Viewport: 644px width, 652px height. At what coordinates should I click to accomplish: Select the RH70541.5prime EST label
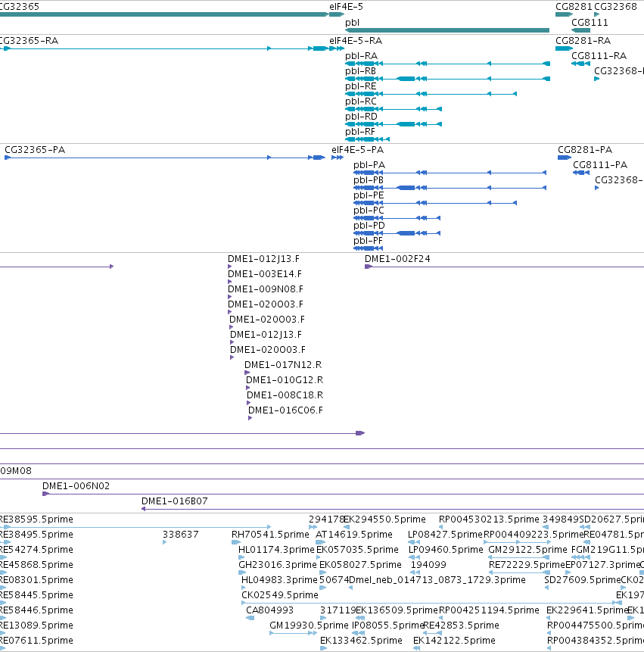pyautogui.click(x=270, y=535)
